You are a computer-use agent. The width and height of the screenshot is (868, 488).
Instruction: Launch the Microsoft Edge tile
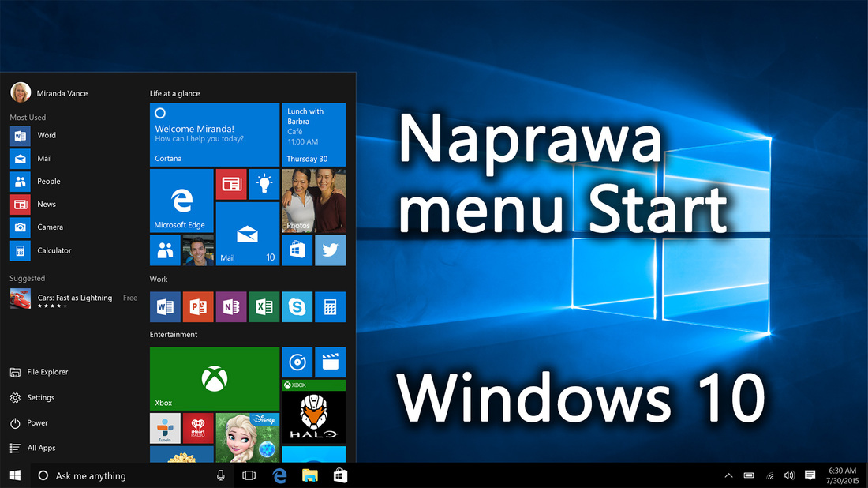(181, 201)
